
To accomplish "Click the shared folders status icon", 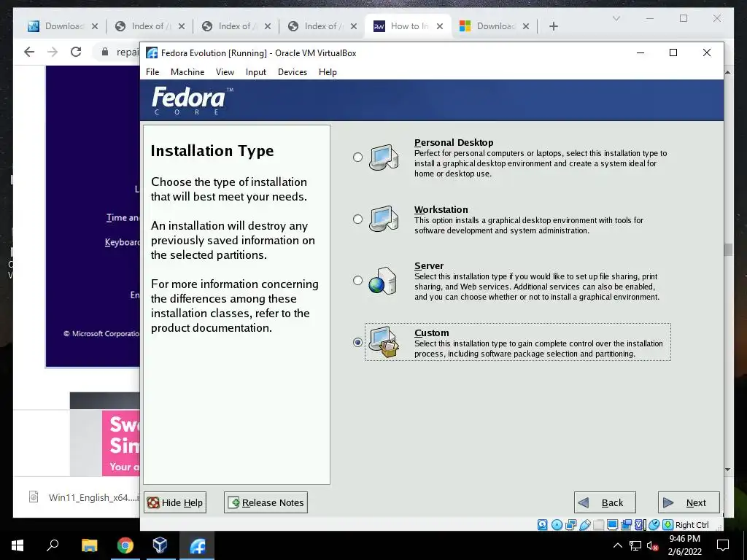I will tap(599, 525).
